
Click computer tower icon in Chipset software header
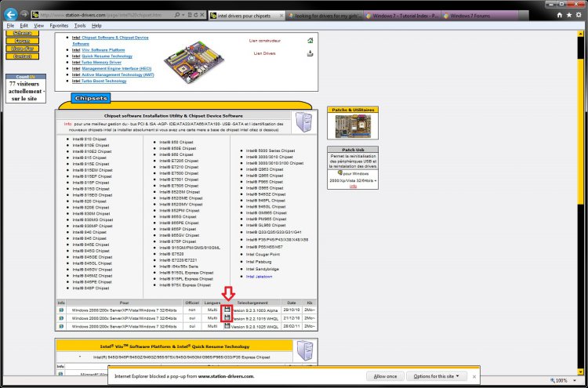click(x=303, y=121)
